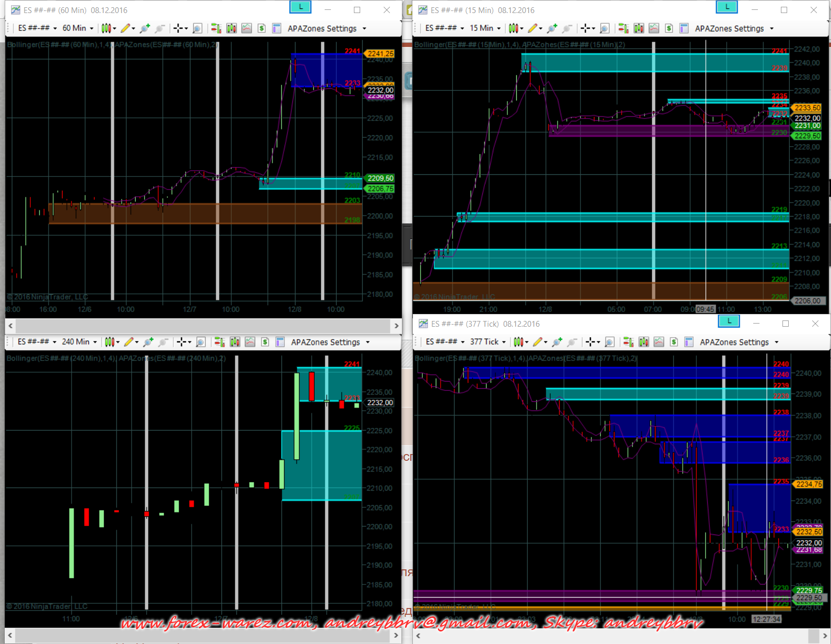
Task: Click zoom out magnifier in 377 Tick chart toolbar
Action: tap(572, 342)
